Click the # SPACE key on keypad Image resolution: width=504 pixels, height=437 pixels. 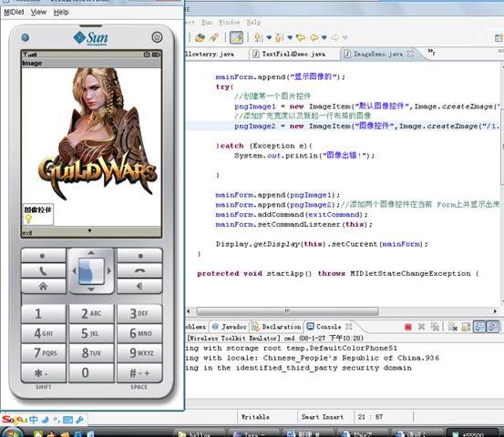point(139,372)
